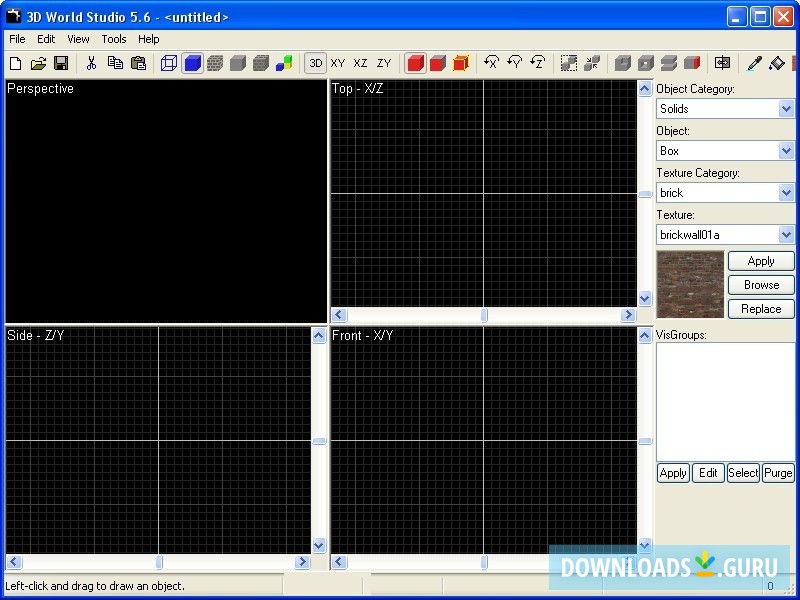The width and height of the screenshot is (800, 600).
Task: Click the carve notched cube icon
Action: coord(623,63)
